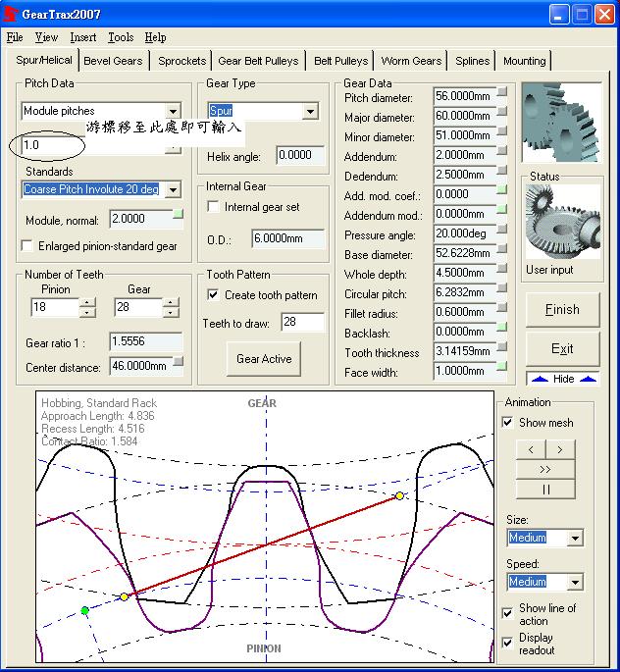Click the small button beside Center distance

[178, 361]
